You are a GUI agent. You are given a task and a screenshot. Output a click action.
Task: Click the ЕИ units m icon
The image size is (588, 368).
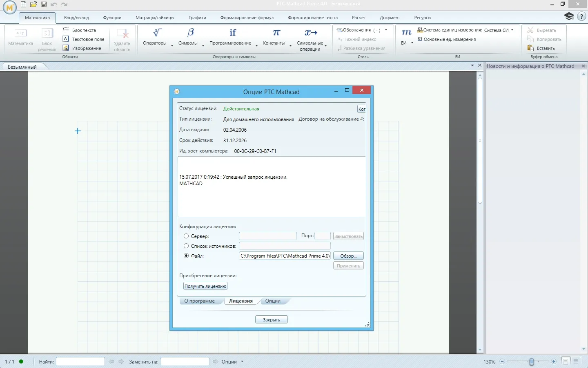pos(406,32)
